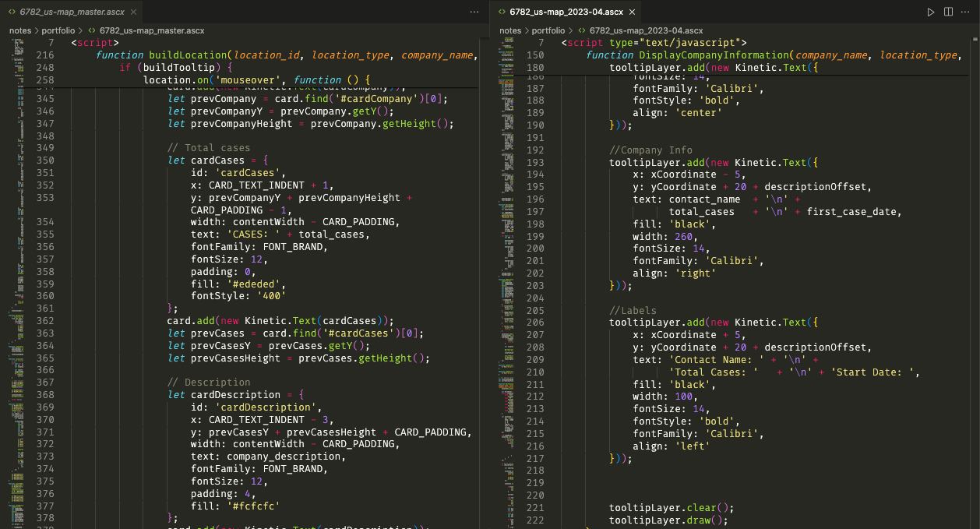Click 'total_cases' on line 197

tap(701, 212)
